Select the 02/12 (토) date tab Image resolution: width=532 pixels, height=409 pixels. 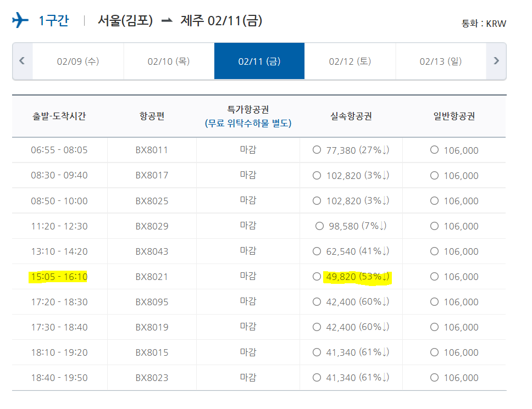point(350,61)
